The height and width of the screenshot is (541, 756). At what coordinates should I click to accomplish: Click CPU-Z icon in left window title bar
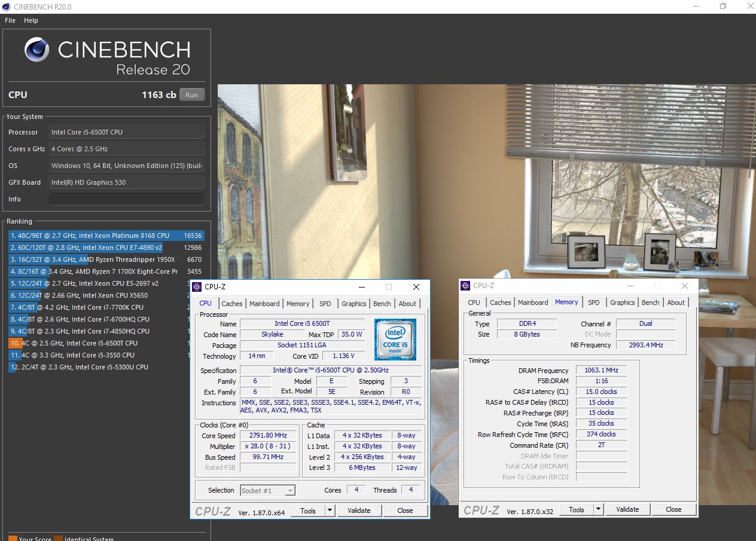pos(197,287)
